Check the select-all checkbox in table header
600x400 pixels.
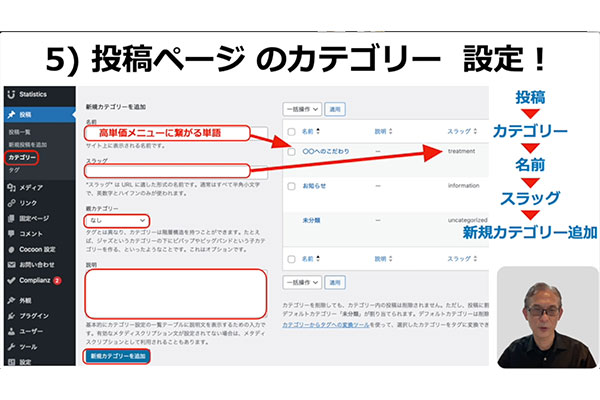pos(292,132)
